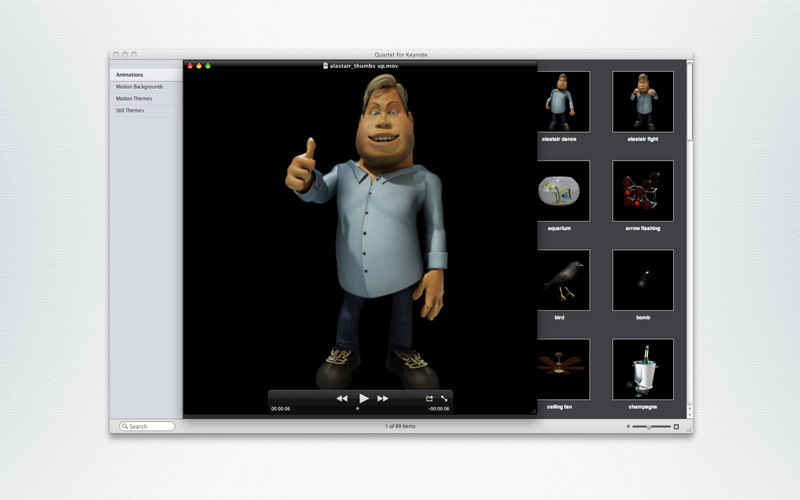
Task: Open Motion Themes category
Action: (x=146, y=98)
